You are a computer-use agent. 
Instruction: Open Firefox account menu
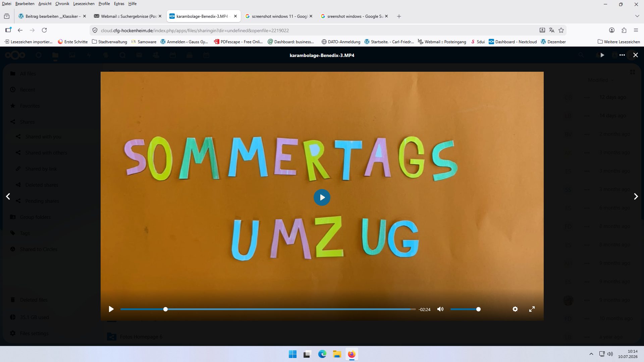click(612, 30)
